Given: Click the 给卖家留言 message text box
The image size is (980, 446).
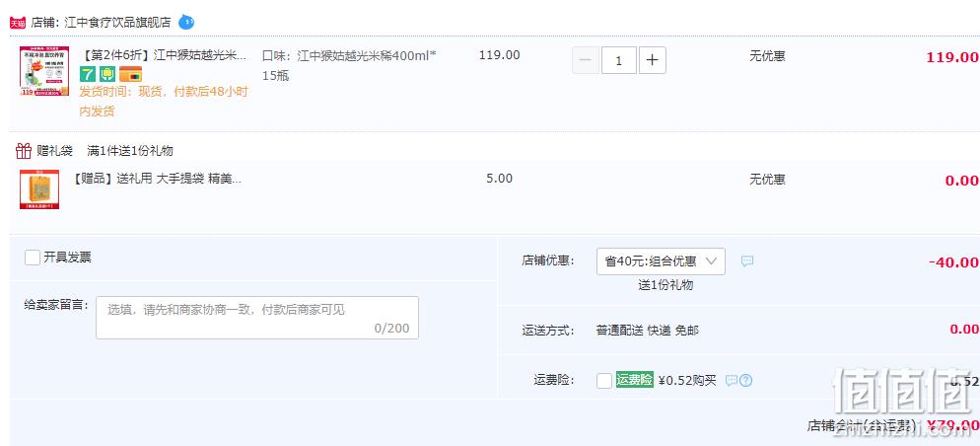Looking at the screenshot, I should click(257, 318).
